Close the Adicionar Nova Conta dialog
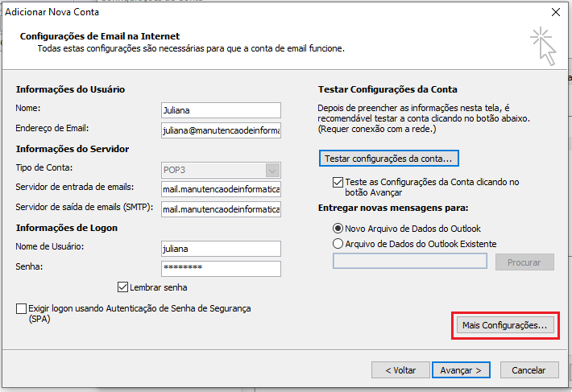This screenshot has height=392, width=572. [556, 12]
